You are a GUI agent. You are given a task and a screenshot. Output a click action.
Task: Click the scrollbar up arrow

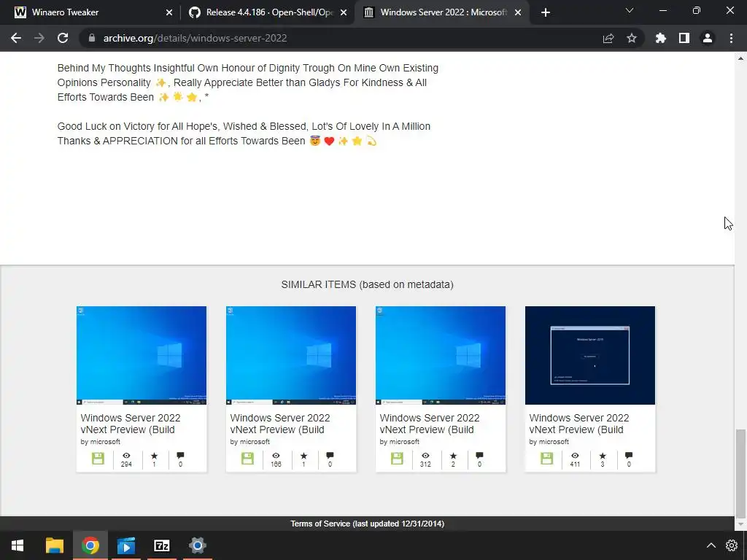(741, 58)
